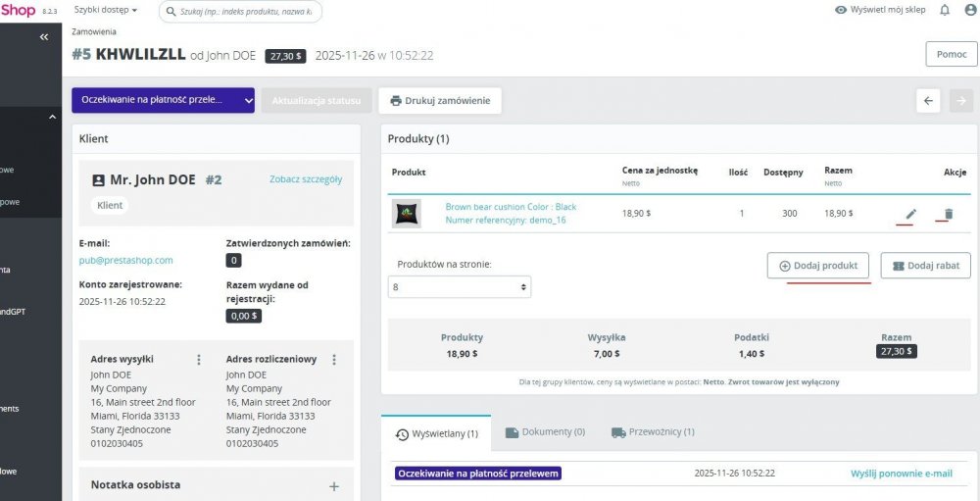This screenshot has height=501, width=980.
Task: Open the order status dropdown
Action: (163, 100)
